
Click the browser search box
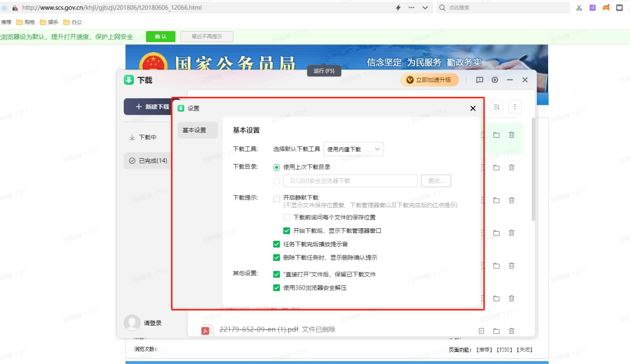tap(502, 8)
